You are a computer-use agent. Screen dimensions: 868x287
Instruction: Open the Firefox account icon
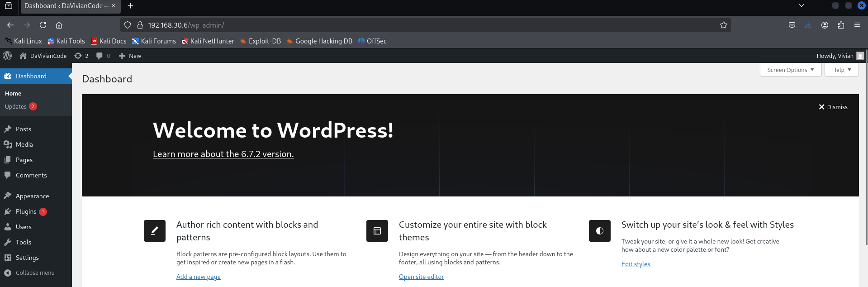825,25
